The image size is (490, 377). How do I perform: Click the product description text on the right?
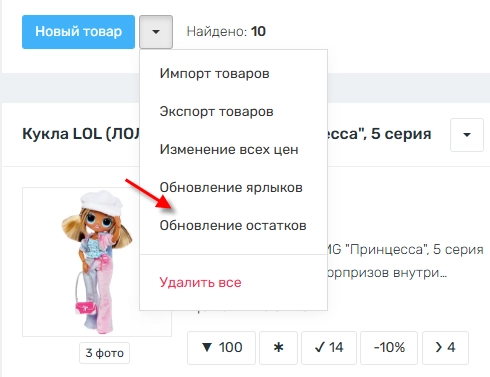405,261
